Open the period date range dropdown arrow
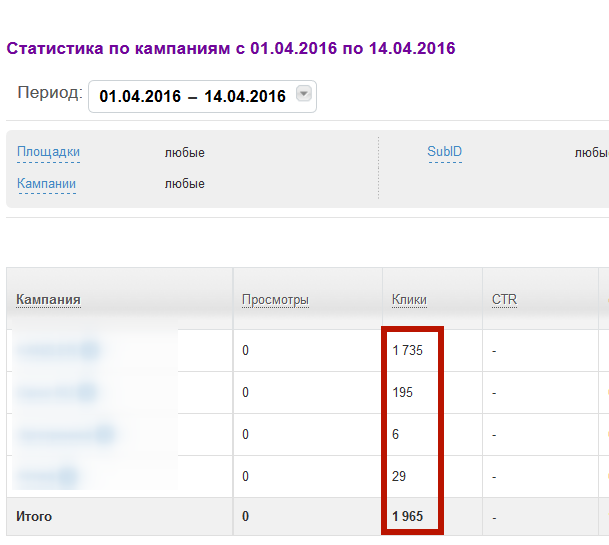 pos(304,93)
